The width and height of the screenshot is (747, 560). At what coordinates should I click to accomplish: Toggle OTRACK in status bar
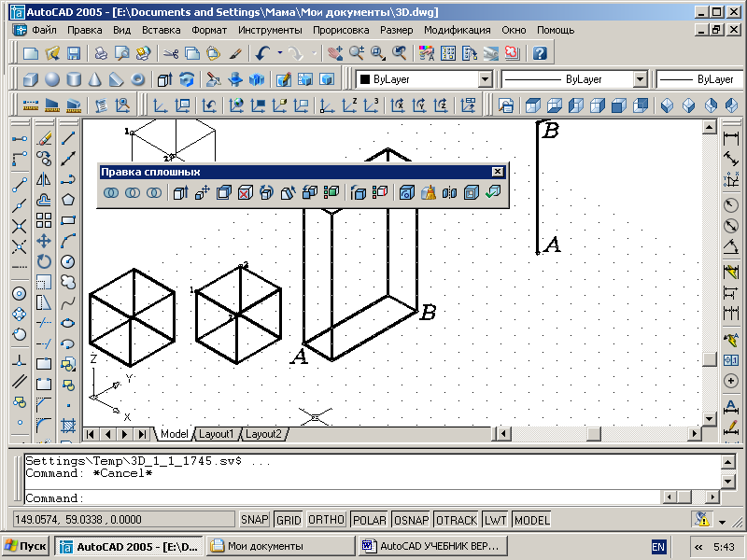pyautogui.click(x=457, y=520)
